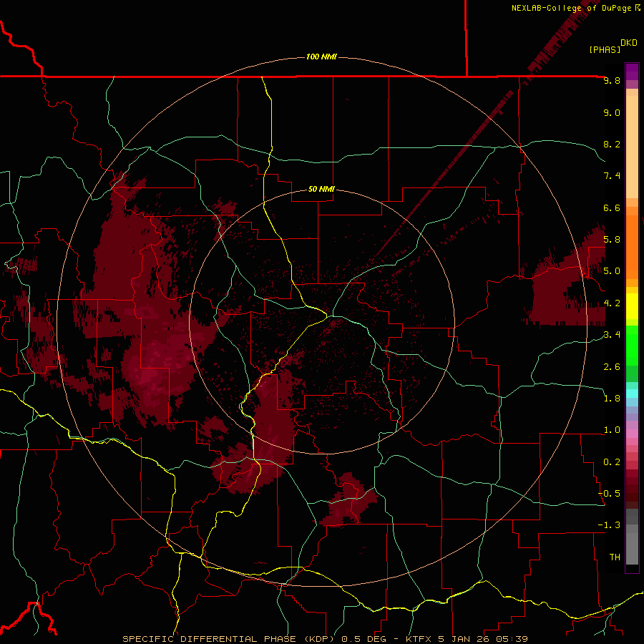Click the 7.4 legend value
Image resolution: width=644 pixels, height=644 pixels.
(612, 176)
